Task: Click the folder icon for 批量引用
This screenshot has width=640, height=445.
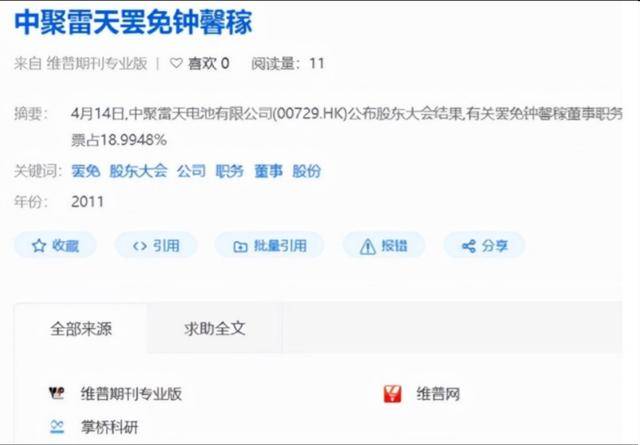Action: [x=240, y=246]
